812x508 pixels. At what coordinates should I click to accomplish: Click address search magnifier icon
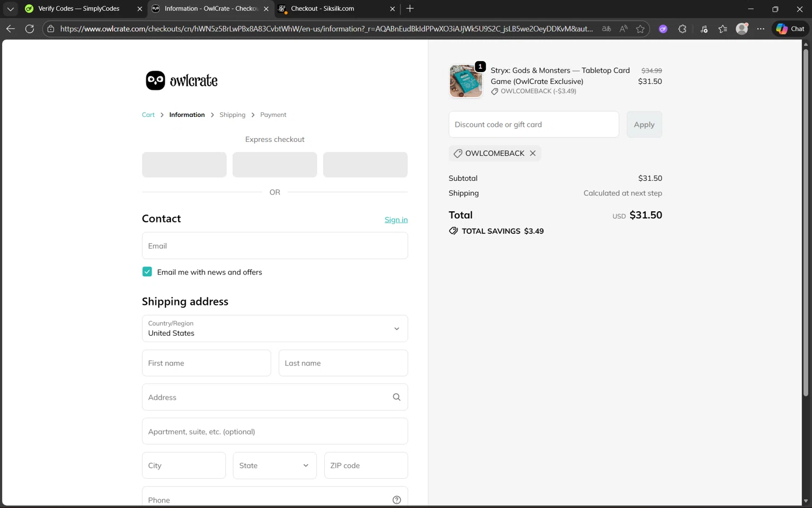(x=397, y=398)
